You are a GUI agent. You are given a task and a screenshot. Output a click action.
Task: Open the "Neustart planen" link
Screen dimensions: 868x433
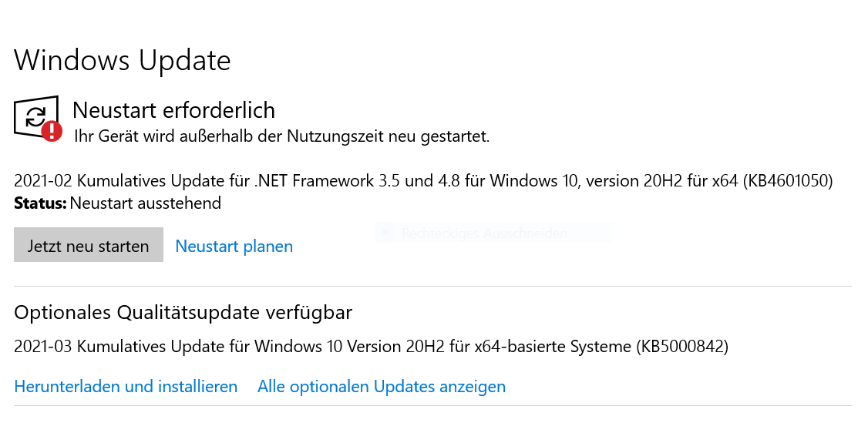pyautogui.click(x=234, y=247)
